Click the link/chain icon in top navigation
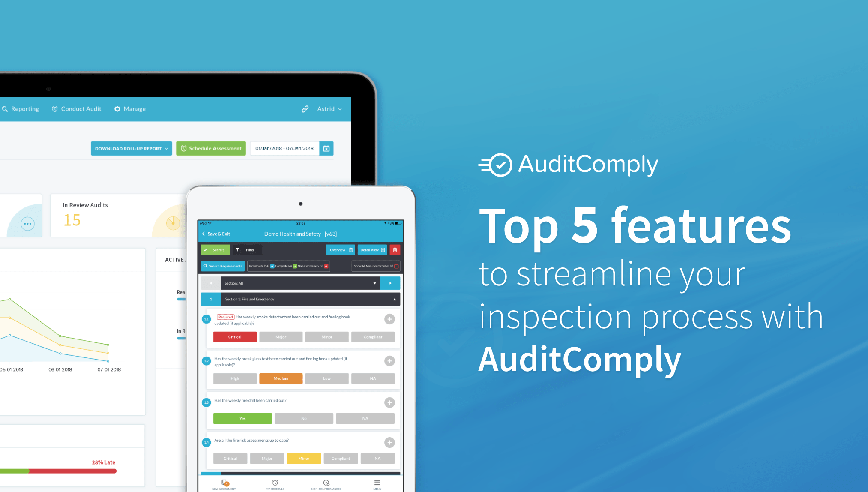Image resolution: width=868 pixels, height=492 pixels. (291, 108)
